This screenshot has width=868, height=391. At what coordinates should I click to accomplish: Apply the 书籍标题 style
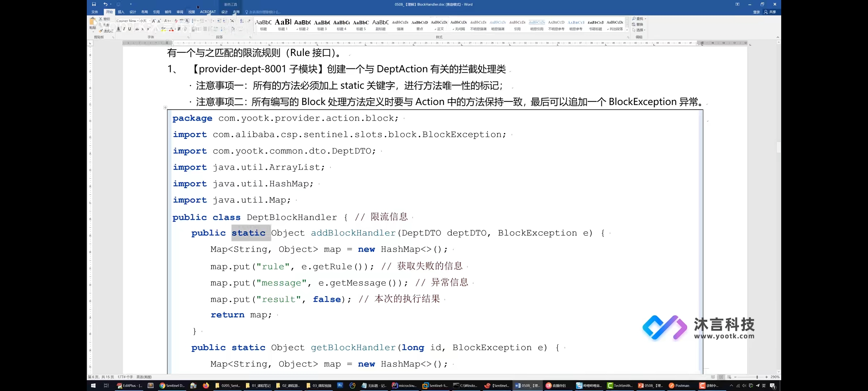(x=595, y=25)
